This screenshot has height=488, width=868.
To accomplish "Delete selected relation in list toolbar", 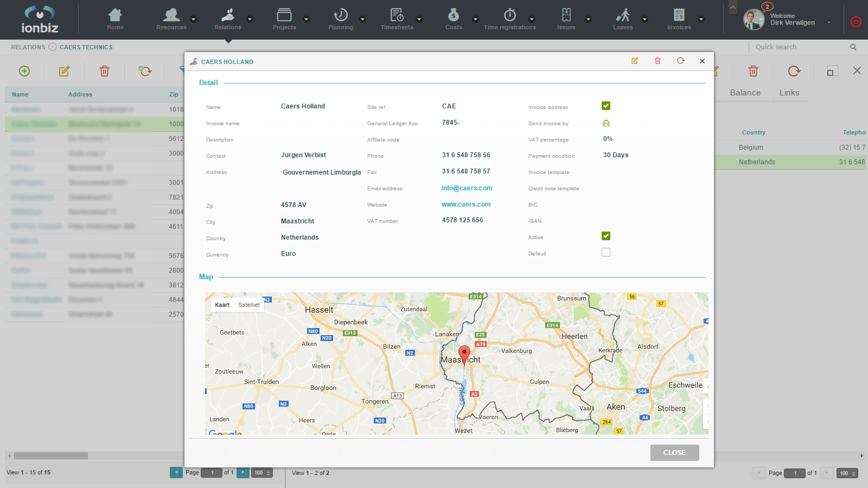I will [104, 71].
